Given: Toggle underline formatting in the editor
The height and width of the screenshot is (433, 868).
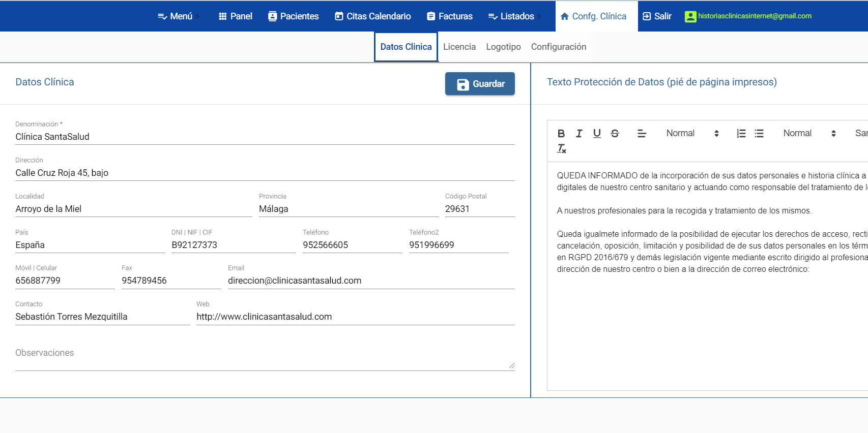Looking at the screenshot, I should pyautogui.click(x=597, y=133).
